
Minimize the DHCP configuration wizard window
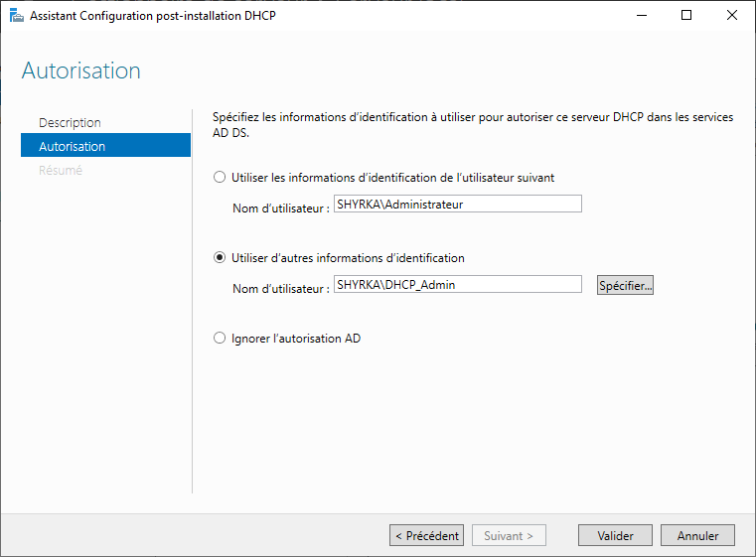(x=640, y=16)
